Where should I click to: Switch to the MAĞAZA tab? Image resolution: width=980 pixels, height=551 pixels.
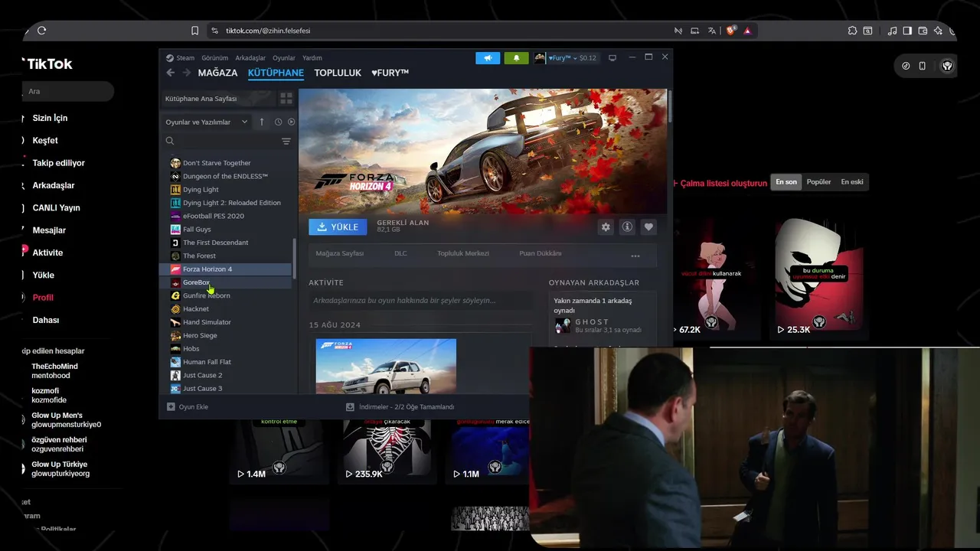[x=217, y=73]
